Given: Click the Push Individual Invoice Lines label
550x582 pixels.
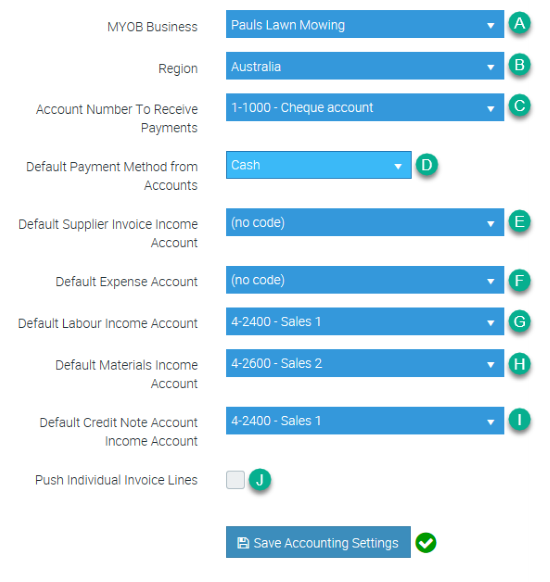Looking at the screenshot, I should click(x=116, y=480).
